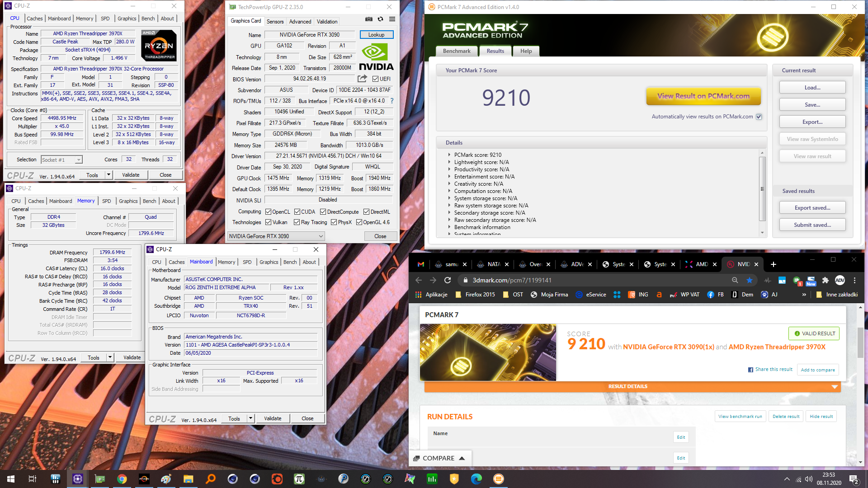The height and width of the screenshot is (488, 868).
Task: Open the FB Facebook bookmark
Action: click(715, 295)
